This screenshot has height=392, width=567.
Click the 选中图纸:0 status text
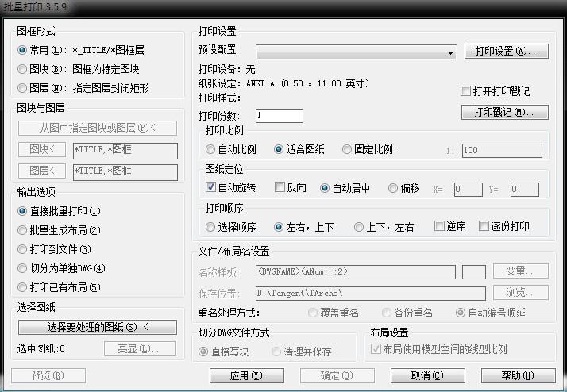(x=40, y=348)
